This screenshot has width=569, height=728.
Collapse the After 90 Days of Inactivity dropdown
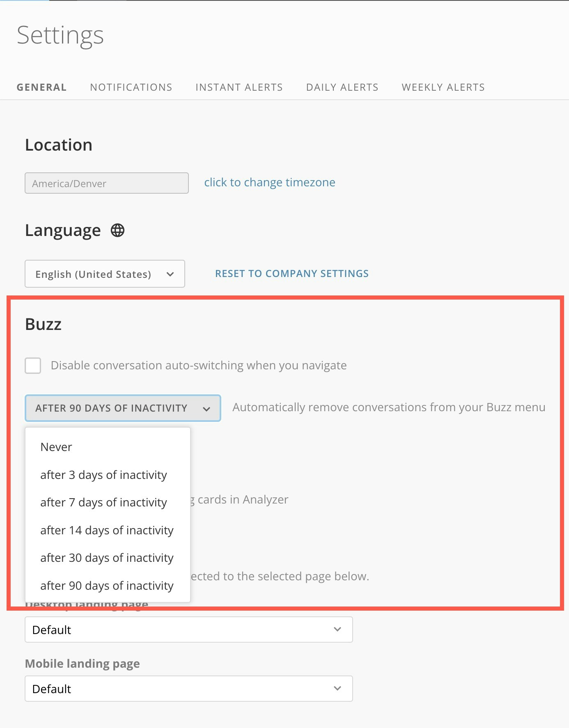[x=123, y=408]
